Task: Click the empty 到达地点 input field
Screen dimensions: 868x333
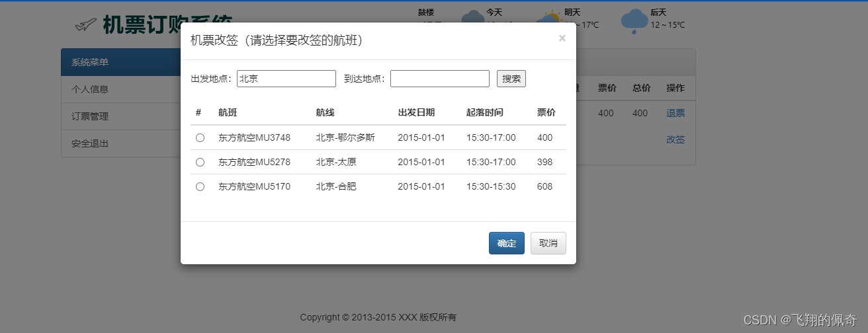Action: pyautogui.click(x=440, y=79)
